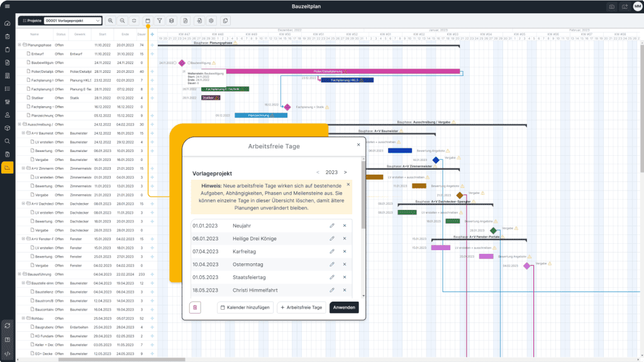
Task: Go to next year after 2023
Action: point(345,172)
